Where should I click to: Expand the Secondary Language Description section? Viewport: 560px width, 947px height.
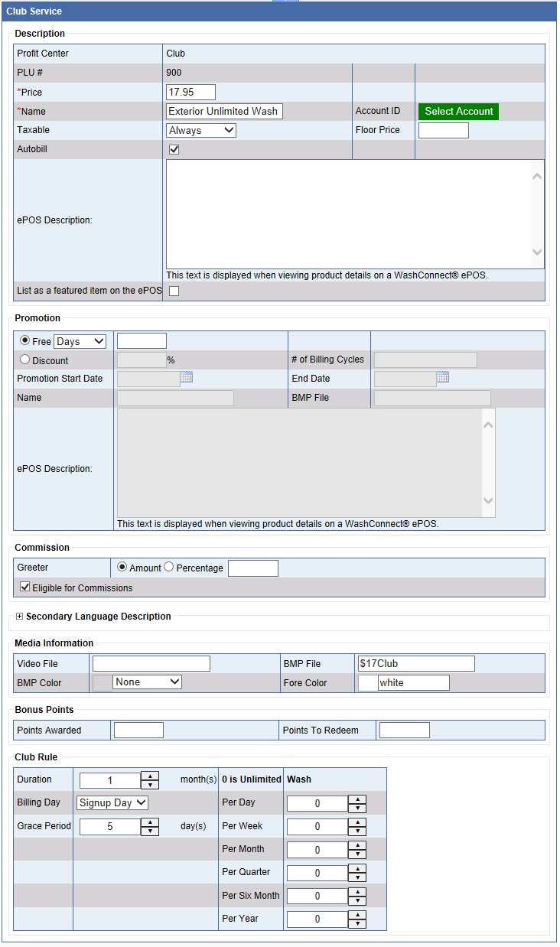(x=20, y=617)
